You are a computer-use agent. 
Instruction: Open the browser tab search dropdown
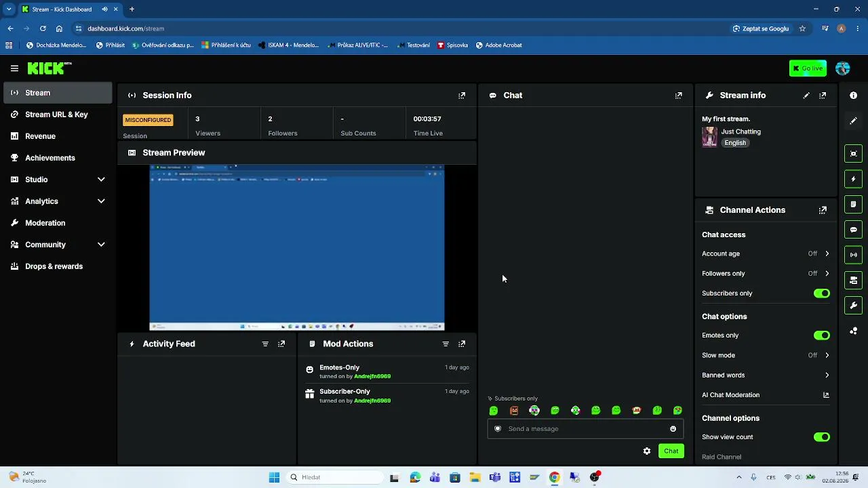pyautogui.click(x=9, y=9)
